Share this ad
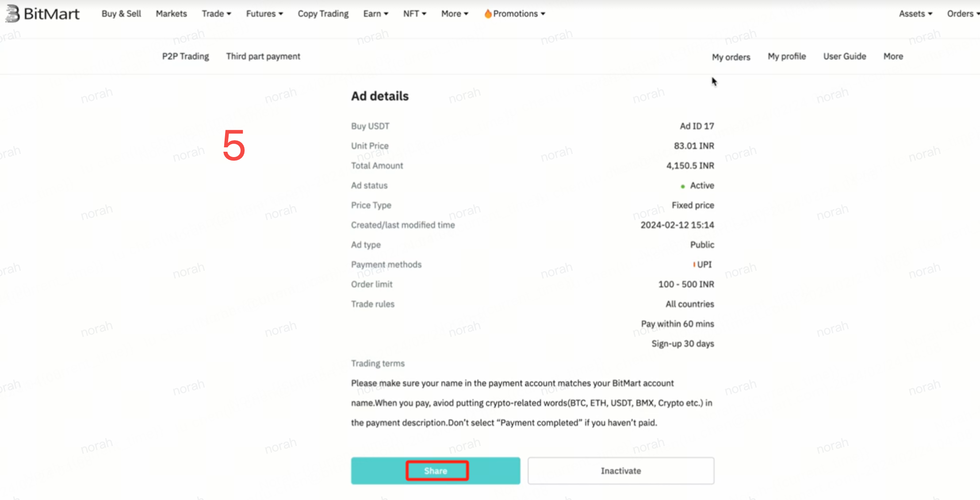This screenshot has width=980, height=500. point(436,471)
